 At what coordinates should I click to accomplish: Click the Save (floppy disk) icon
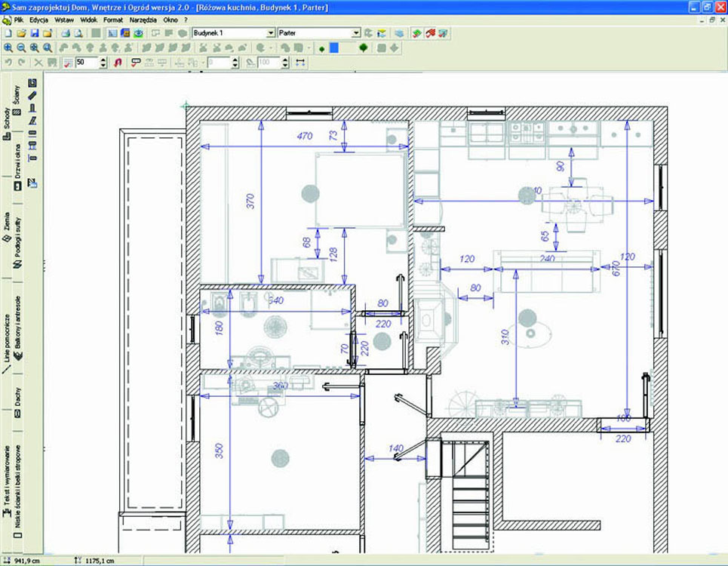[34, 34]
